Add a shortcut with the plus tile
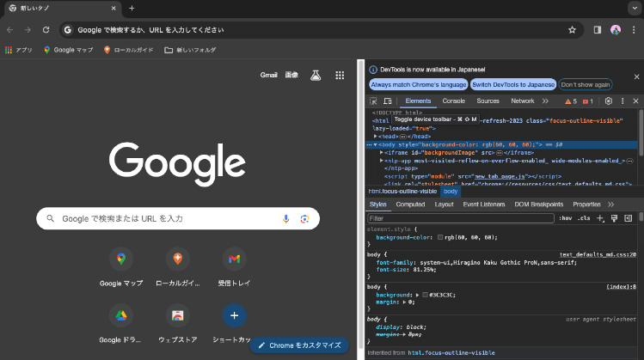 tap(234, 315)
